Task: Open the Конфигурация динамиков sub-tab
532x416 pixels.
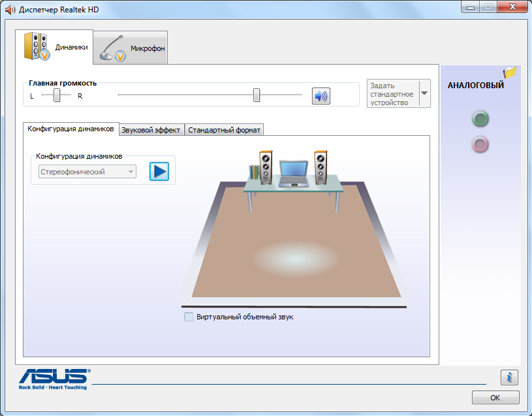Action: tap(71, 129)
